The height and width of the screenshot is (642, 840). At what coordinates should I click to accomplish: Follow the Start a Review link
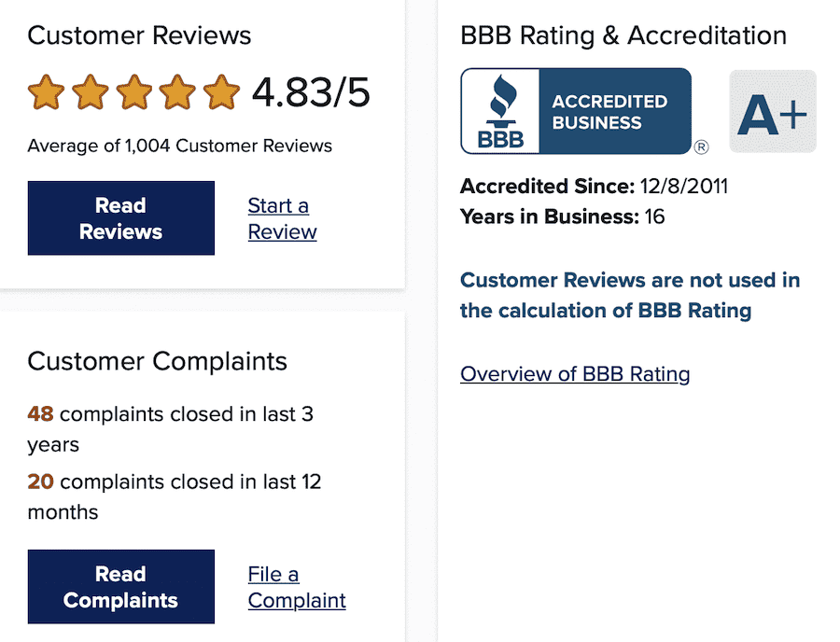[282, 218]
